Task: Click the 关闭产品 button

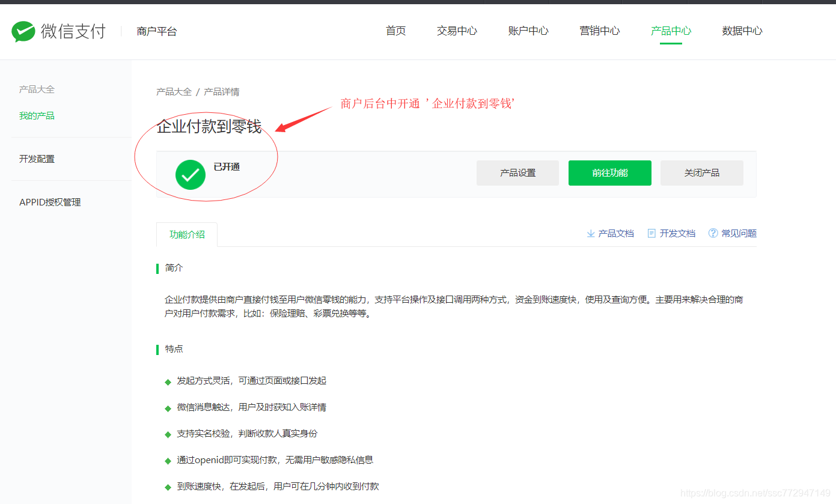Action: 702,173
